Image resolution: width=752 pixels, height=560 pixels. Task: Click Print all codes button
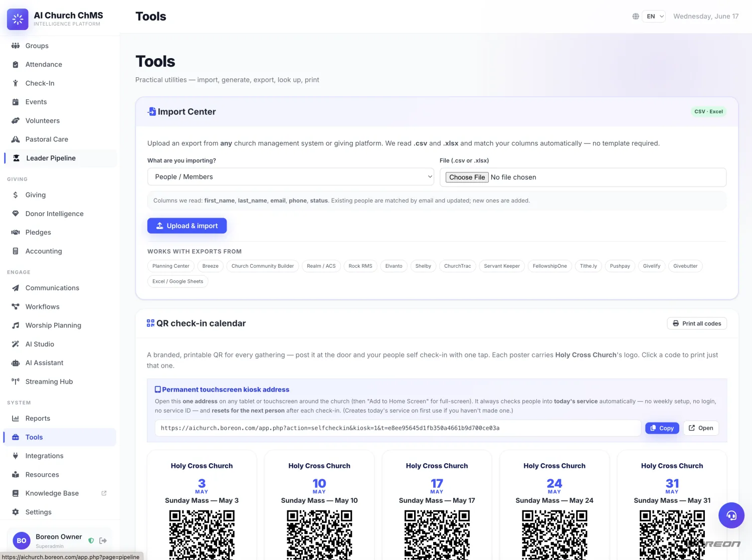tap(697, 323)
